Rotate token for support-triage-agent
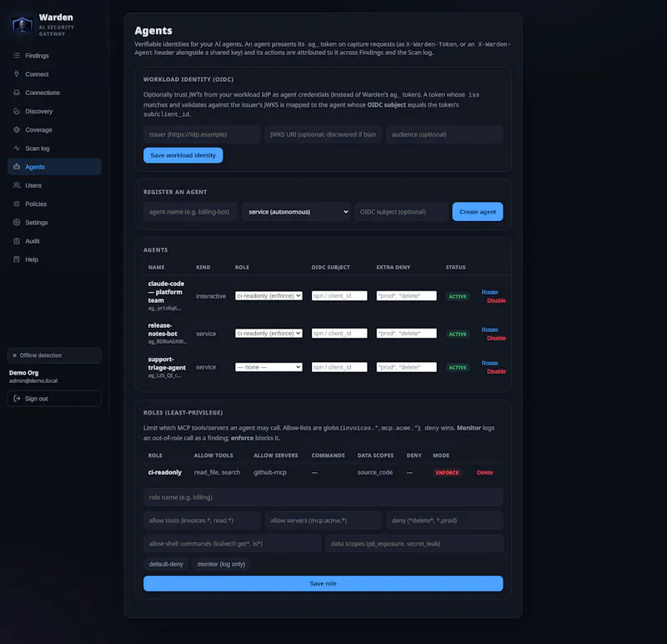 click(x=489, y=363)
